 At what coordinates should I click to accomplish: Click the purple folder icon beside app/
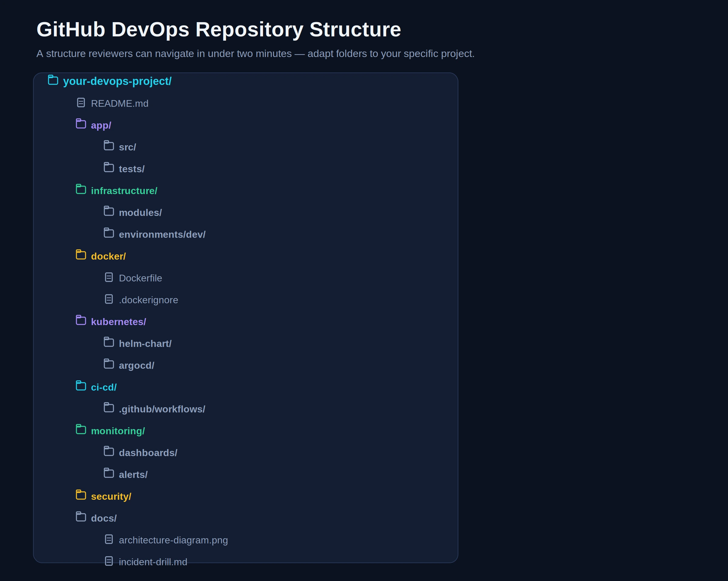[81, 124]
